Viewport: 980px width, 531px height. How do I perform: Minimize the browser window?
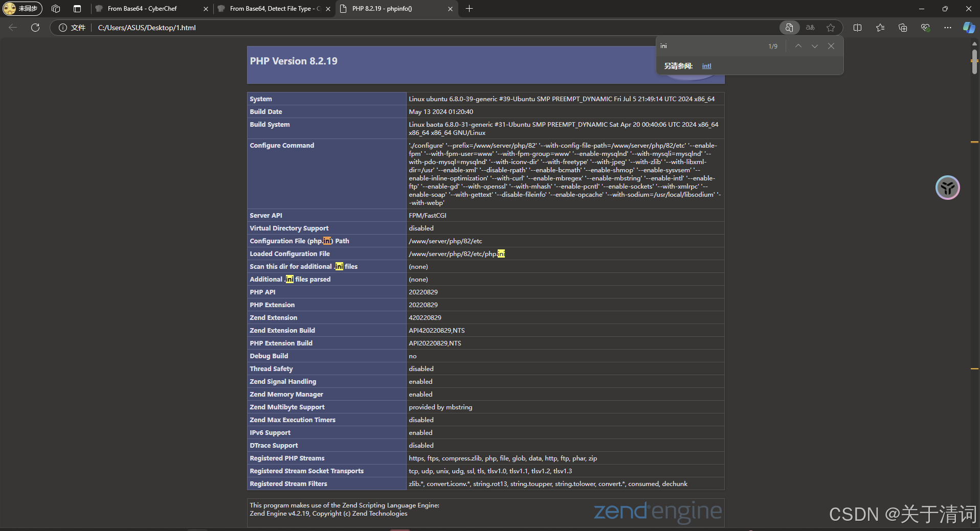[x=922, y=9]
